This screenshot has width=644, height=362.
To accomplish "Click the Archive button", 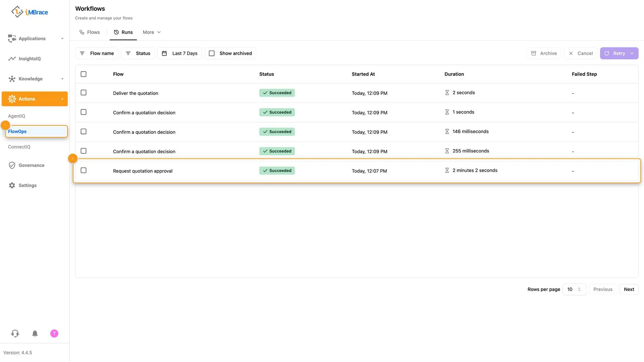I will [544, 53].
